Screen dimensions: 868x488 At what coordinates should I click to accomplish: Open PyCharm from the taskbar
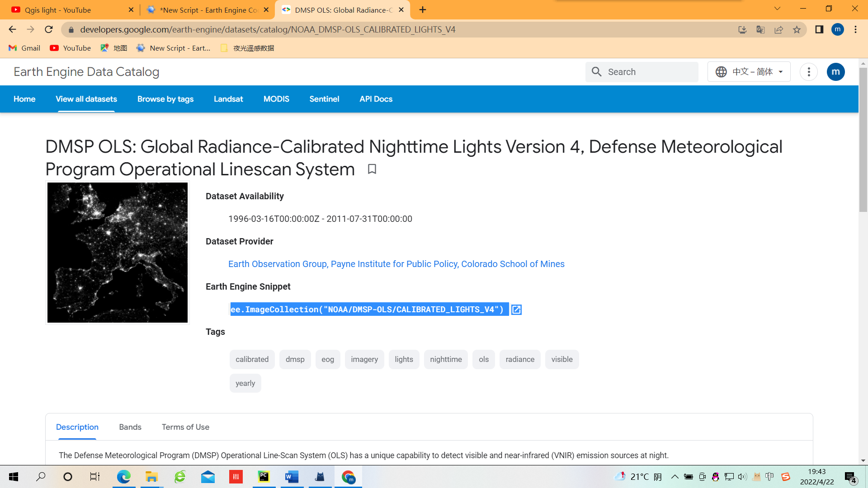pos(264,476)
